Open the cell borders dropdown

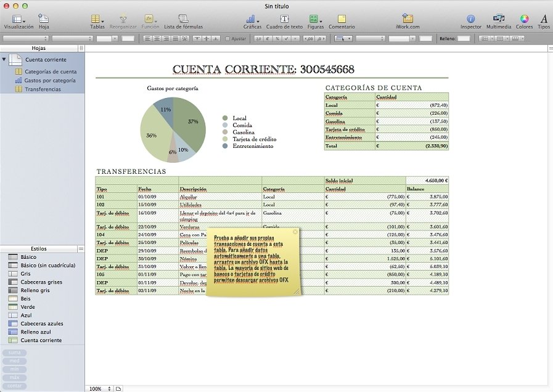click(343, 38)
